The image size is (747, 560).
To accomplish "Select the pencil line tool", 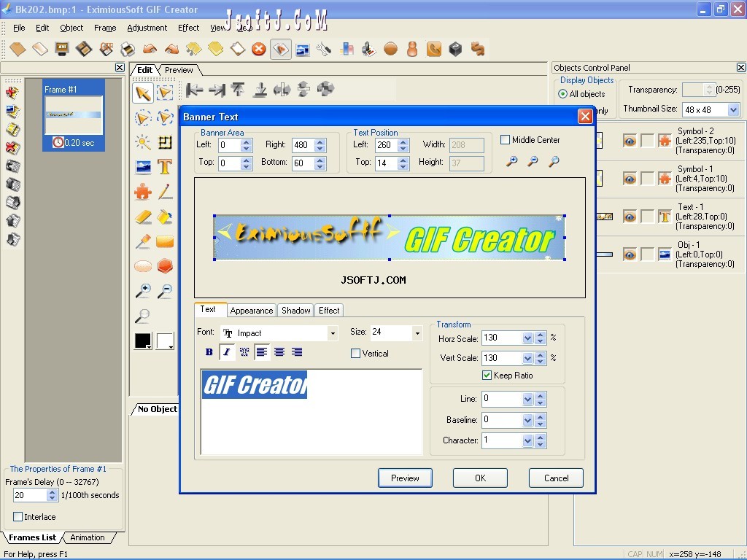I will tap(165, 192).
